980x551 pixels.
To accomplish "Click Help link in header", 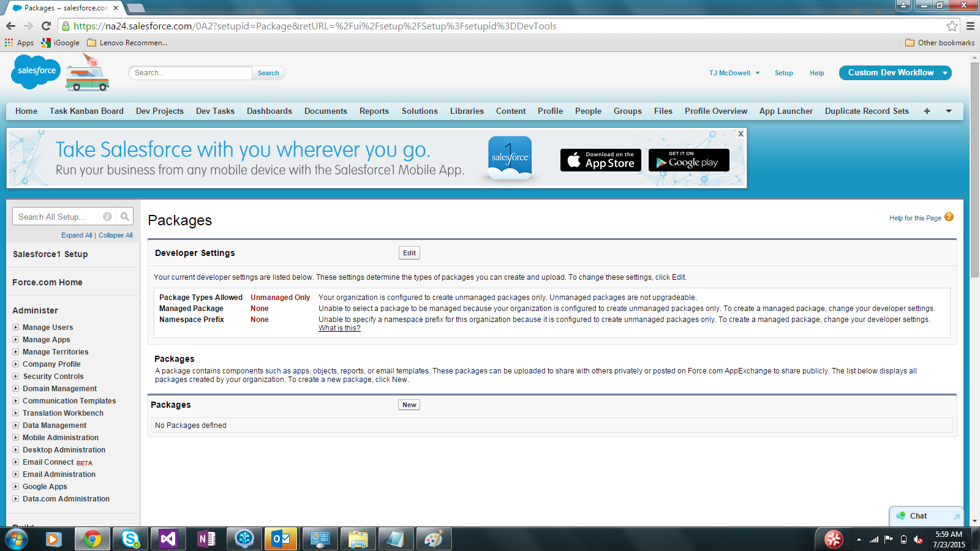I will 817,73.
